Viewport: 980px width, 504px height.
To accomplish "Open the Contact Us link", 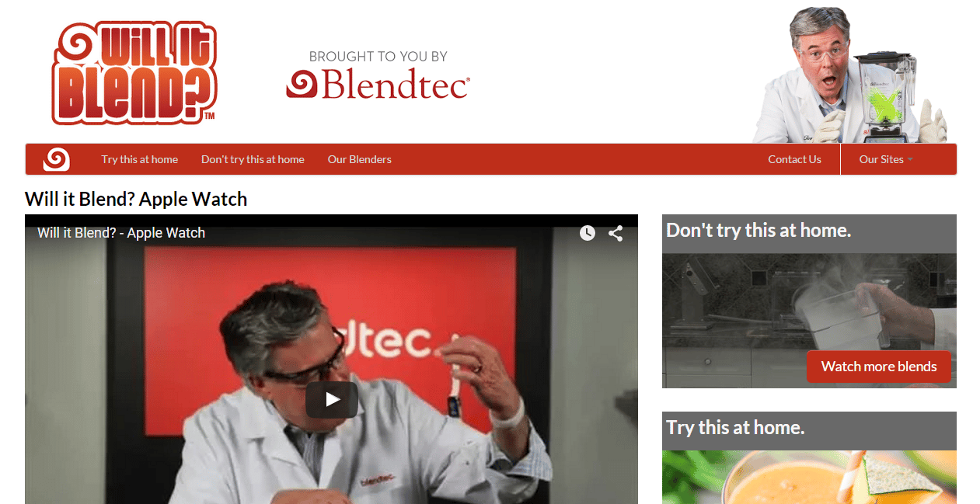I will click(x=794, y=159).
